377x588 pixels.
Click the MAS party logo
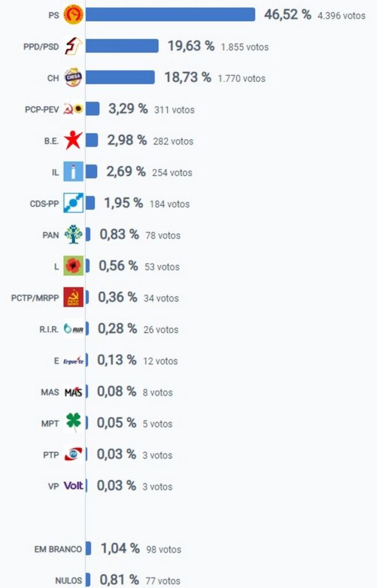(73, 392)
